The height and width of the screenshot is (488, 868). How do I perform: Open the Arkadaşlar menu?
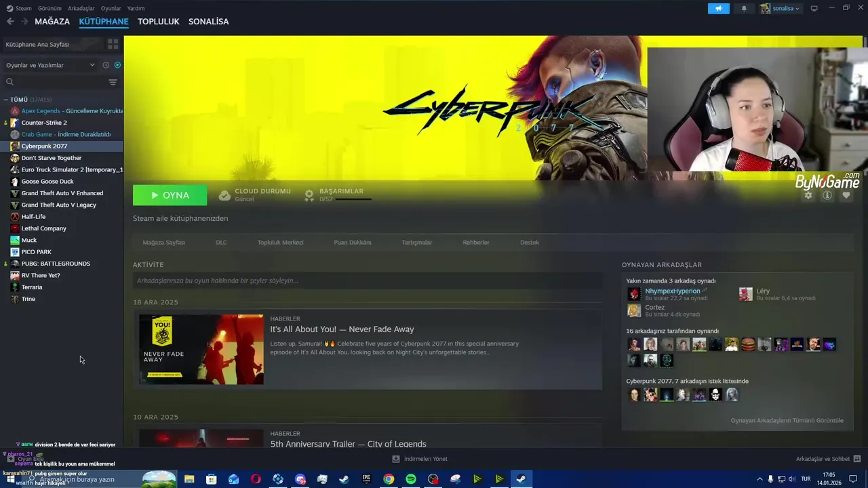(x=81, y=8)
